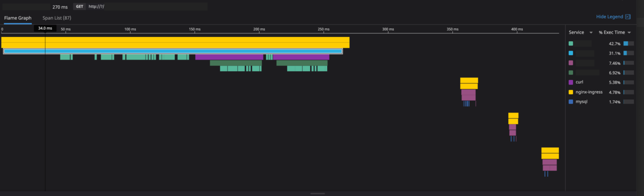Select the long blue span under root
Screen dimensions: 644x196
[x=172, y=51]
